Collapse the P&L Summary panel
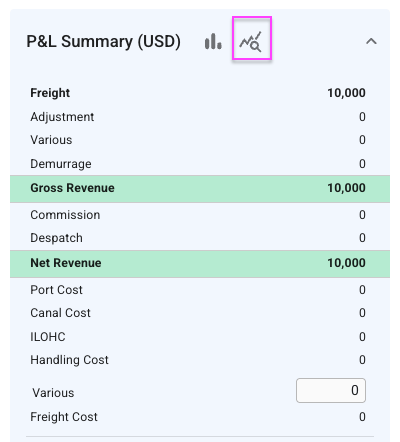This screenshot has width=400, height=442. (x=371, y=41)
